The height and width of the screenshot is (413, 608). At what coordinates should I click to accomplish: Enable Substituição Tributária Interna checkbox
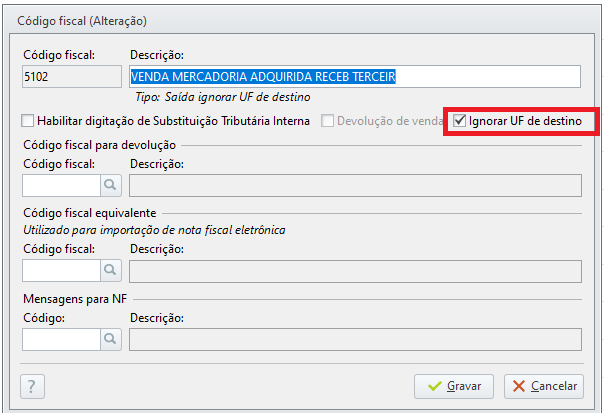tap(27, 121)
